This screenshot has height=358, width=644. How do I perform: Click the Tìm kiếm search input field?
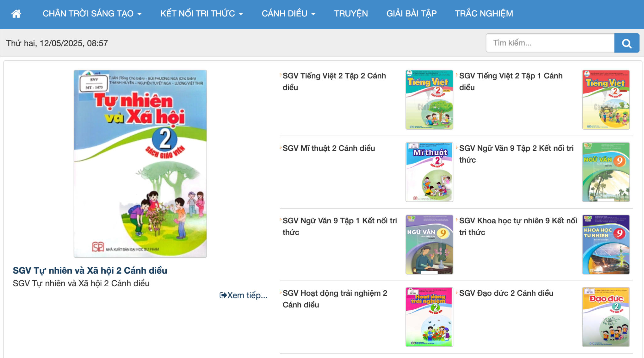point(550,43)
